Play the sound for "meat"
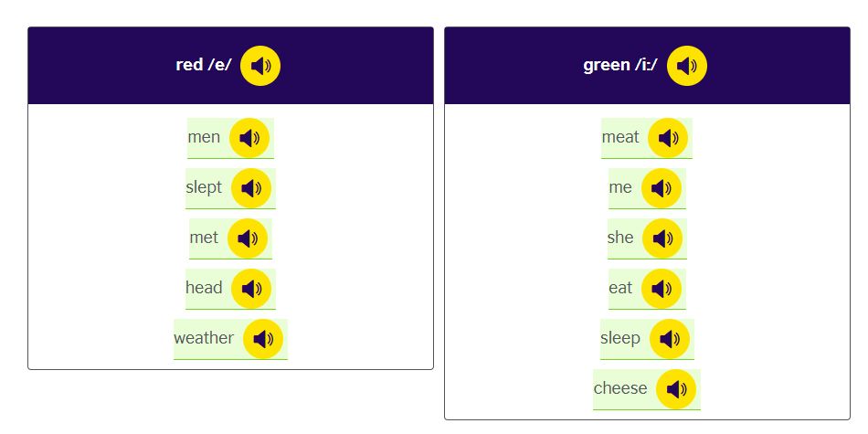This screenshot has height=434, width=868. pos(668,138)
